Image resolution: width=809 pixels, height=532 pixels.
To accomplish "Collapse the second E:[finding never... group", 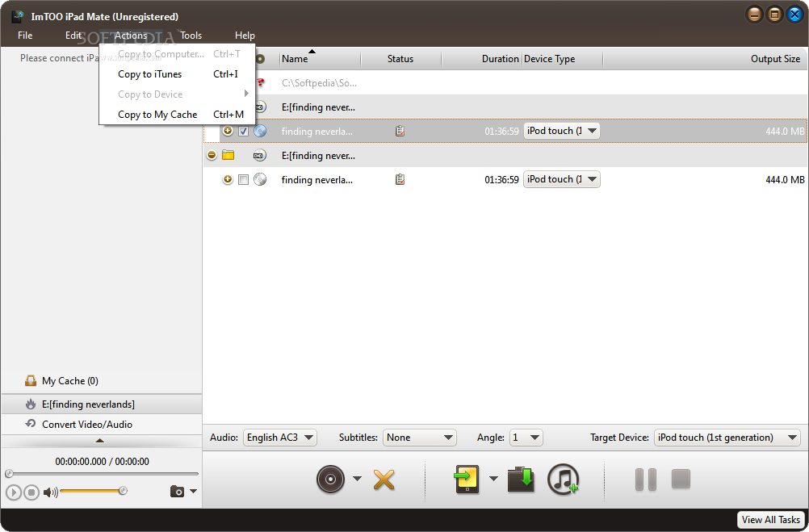I will coord(212,155).
